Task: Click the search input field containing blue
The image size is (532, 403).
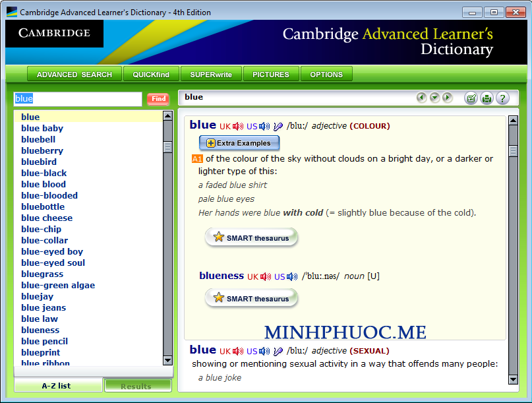Action: coord(78,99)
